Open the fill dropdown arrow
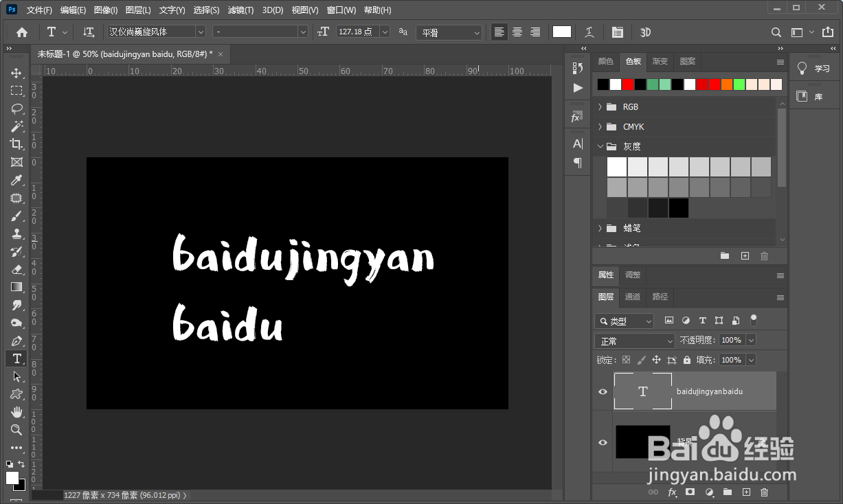The image size is (843, 504). [x=750, y=360]
